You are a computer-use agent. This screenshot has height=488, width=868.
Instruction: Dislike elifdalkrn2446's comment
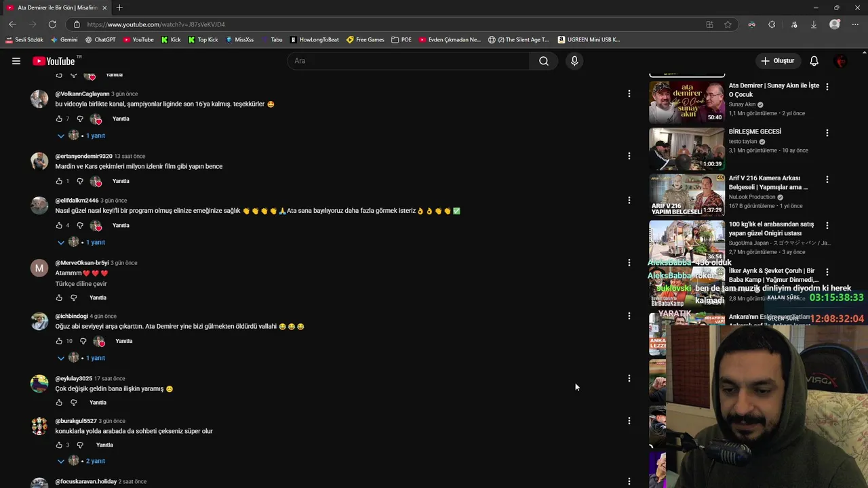tap(79, 225)
